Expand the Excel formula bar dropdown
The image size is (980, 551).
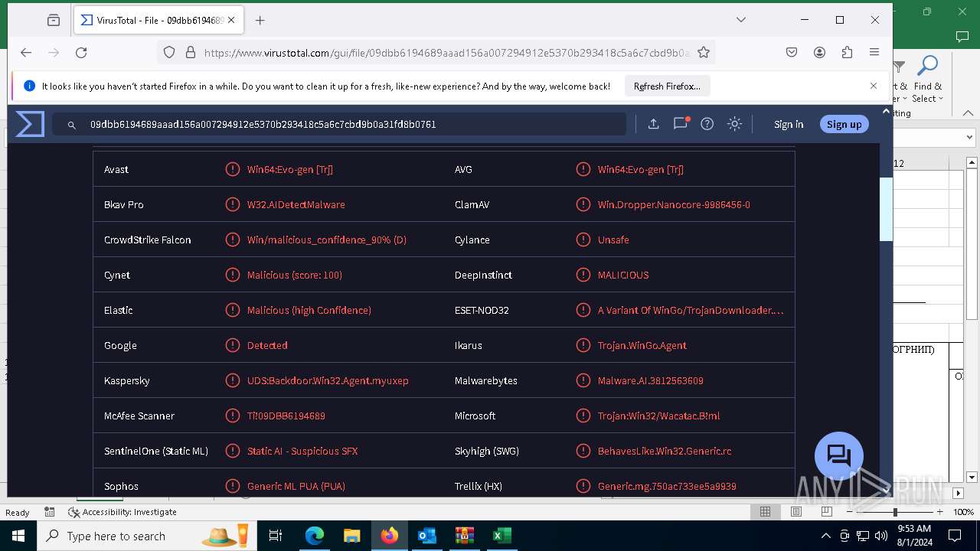click(x=970, y=138)
